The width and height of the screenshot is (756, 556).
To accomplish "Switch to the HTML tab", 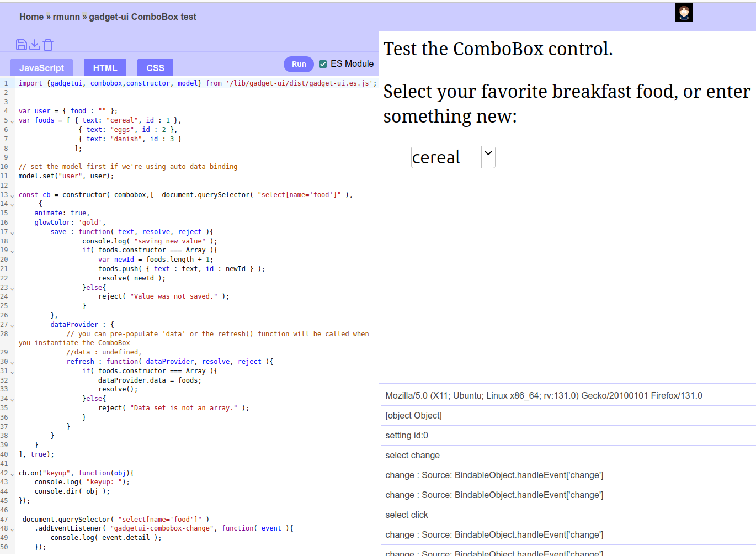I will coord(105,67).
